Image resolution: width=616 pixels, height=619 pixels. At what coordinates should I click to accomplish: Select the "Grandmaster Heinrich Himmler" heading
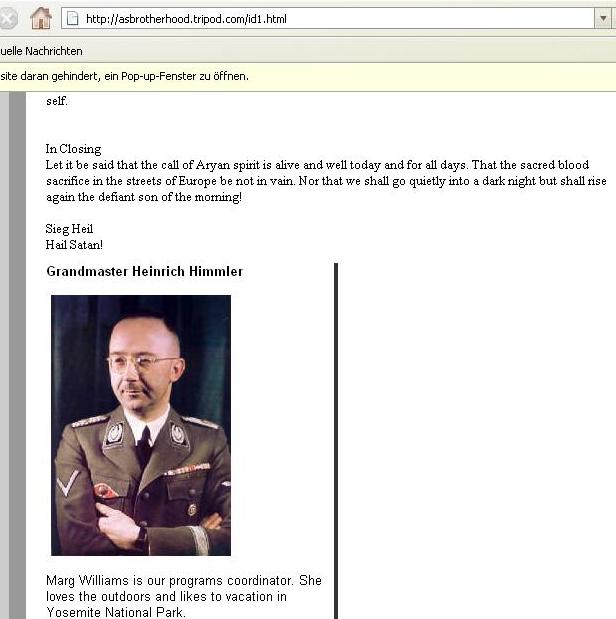click(145, 271)
